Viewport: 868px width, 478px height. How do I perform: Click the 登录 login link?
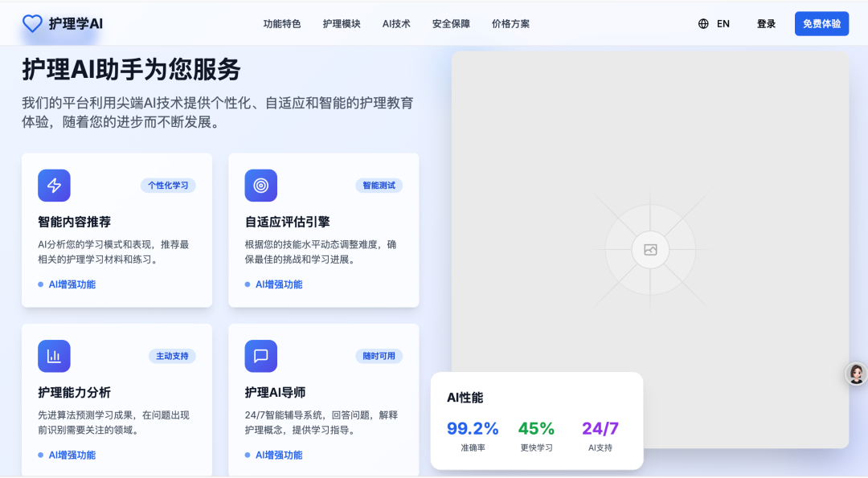766,24
